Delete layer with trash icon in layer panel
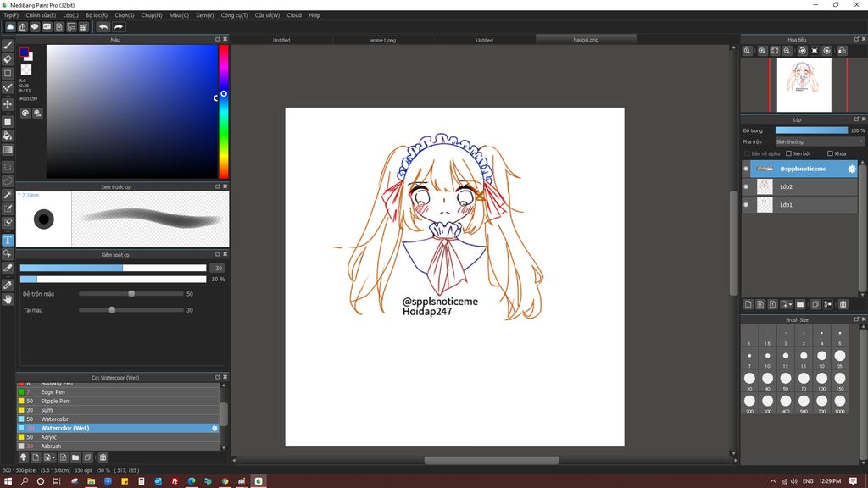868x488 pixels. click(843, 304)
